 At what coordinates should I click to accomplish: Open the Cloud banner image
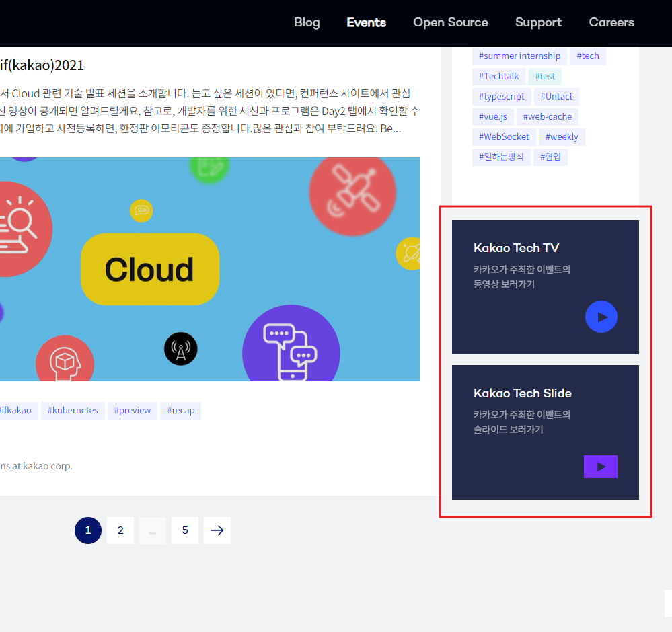tap(210, 269)
